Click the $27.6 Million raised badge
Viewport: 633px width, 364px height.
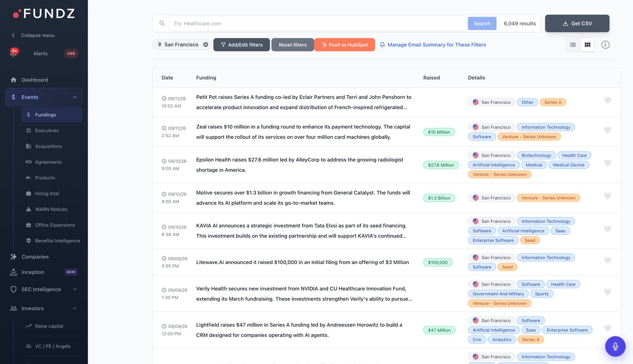(x=441, y=165)
